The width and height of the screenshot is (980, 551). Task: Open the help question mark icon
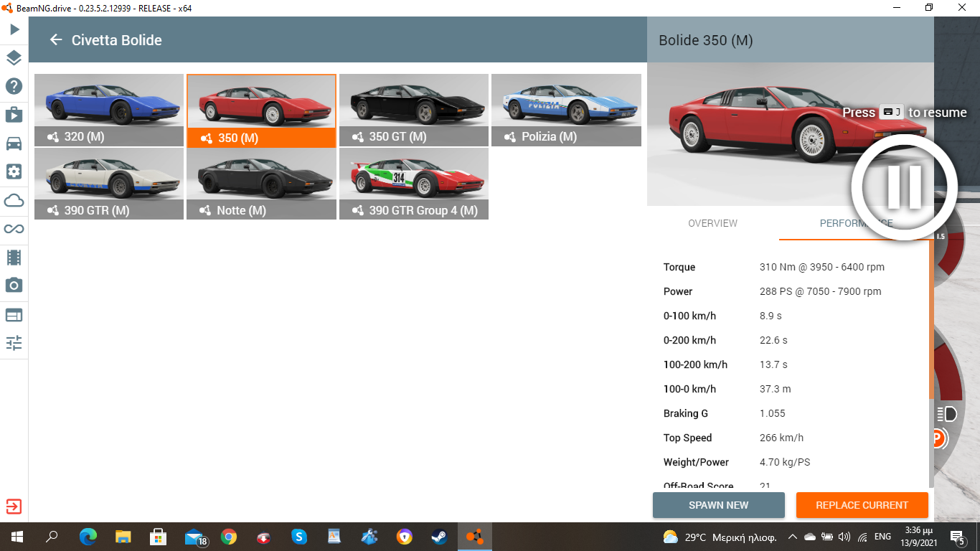[x=14, y=86]
